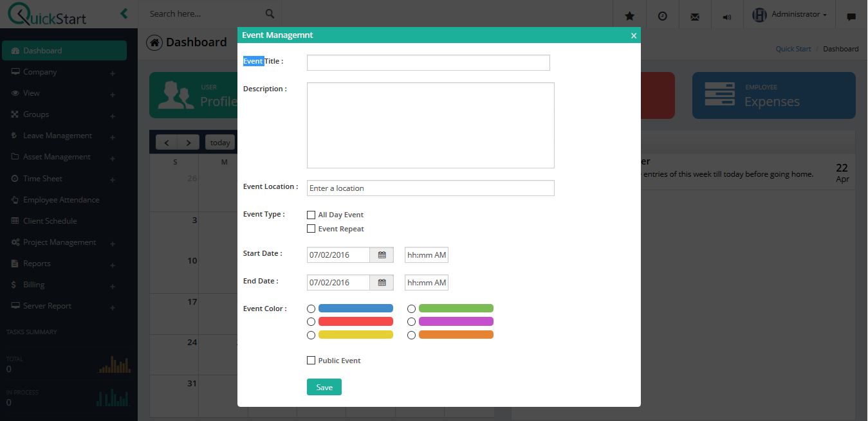Check the Event Repeat option
Screen dimensions: 868x421
coord(311,228)
